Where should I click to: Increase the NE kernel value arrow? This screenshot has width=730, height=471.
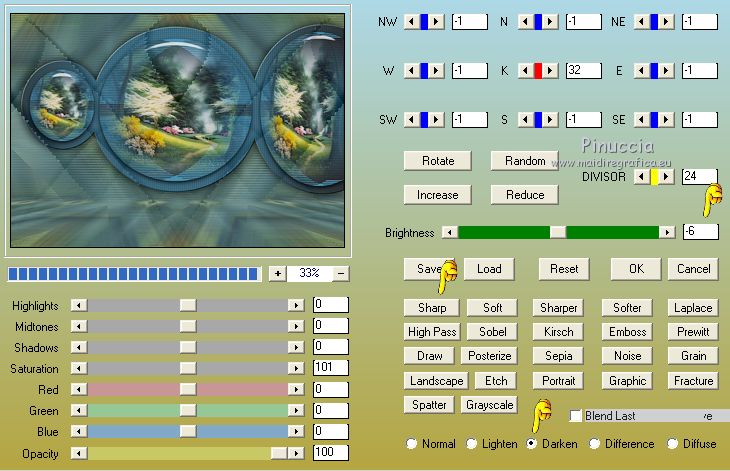pyautogui.click(x=666, y=21)
